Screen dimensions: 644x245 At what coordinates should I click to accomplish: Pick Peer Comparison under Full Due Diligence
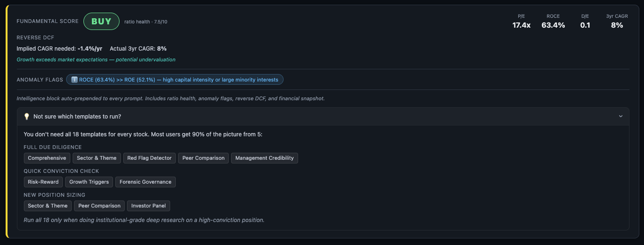coord(203,158)
